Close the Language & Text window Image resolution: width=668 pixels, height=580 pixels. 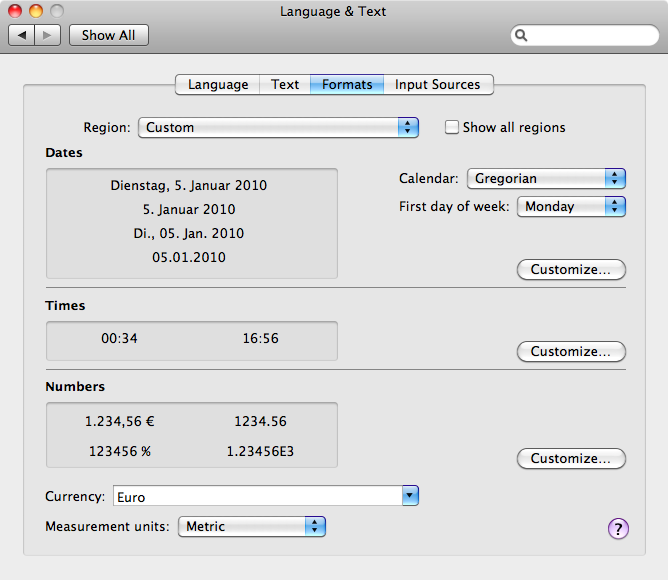click(x=16, y=12)
